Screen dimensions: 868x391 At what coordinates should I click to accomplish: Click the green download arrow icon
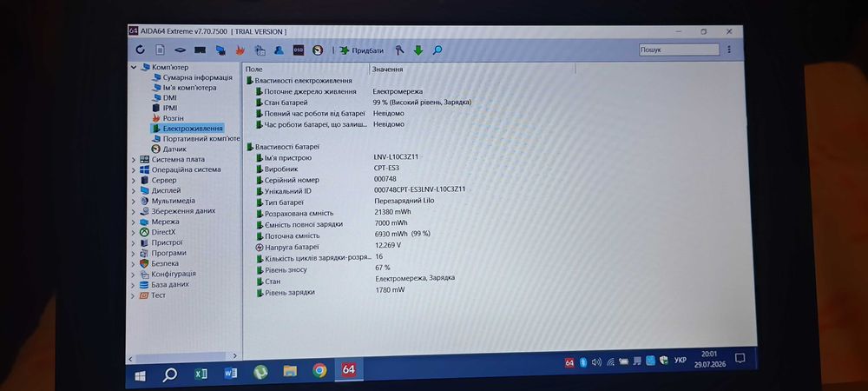point(418,50)
